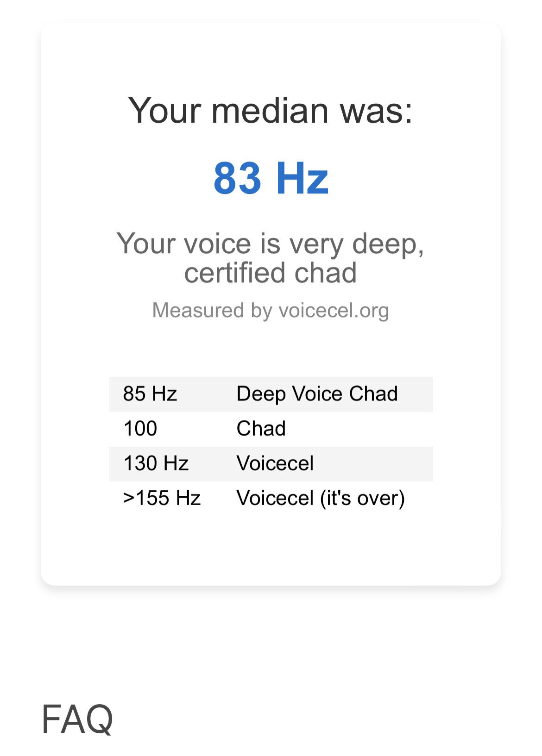Click the "Hz" unit in blue result
Image resolution: width=542 pixels, height=756 pixels.
click(x=302, y=178)
